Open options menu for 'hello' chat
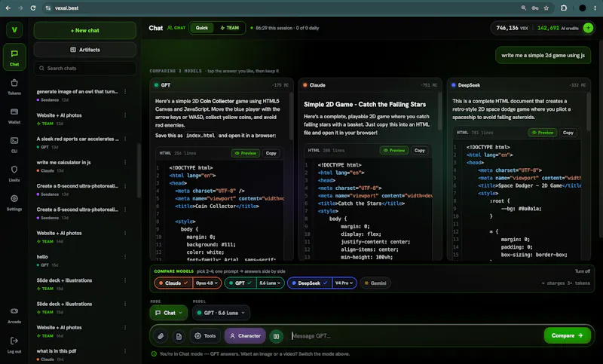Viewport: 603px width, 364px height. click(x=125, y=257)
